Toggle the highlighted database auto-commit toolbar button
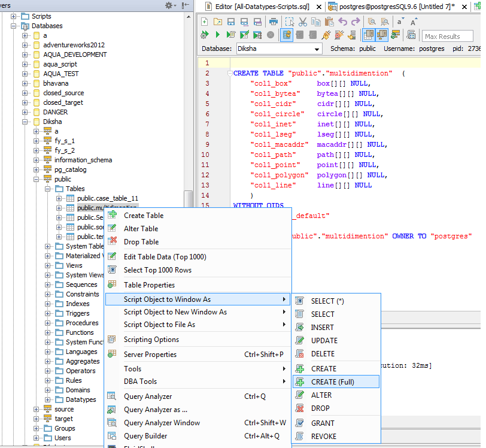This screenshot has width=486, height=448. coord(287,35)
